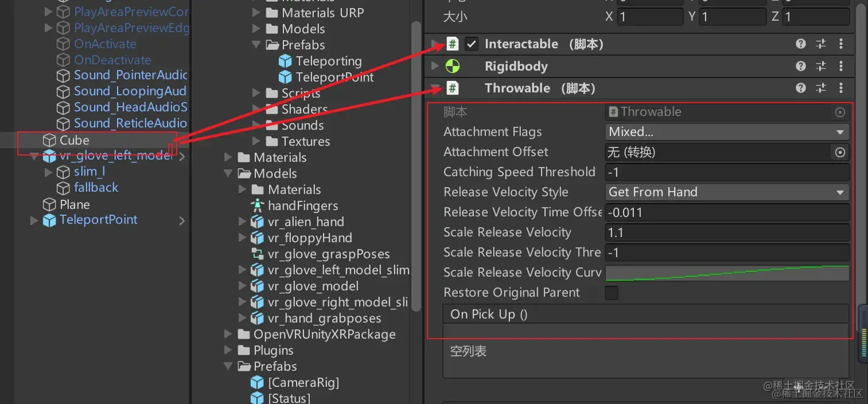This screenshot has height=404, width=868.
Task: Select the Sound_ReticleAudio object
Action: coord(122,123)
